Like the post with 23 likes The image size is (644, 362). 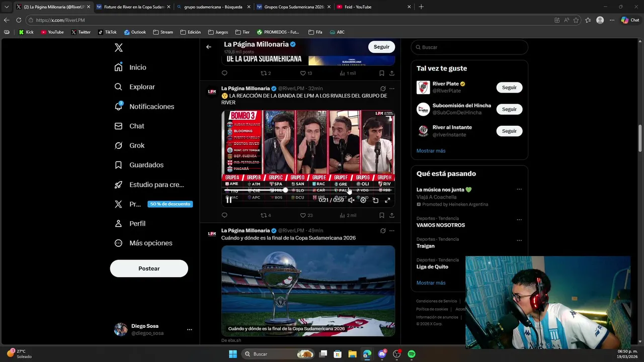pos(306,215)
